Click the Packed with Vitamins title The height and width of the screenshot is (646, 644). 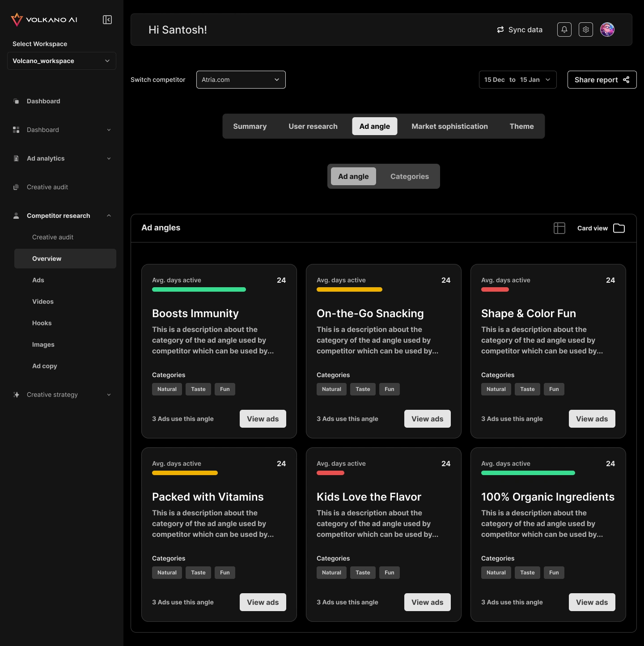208,497
